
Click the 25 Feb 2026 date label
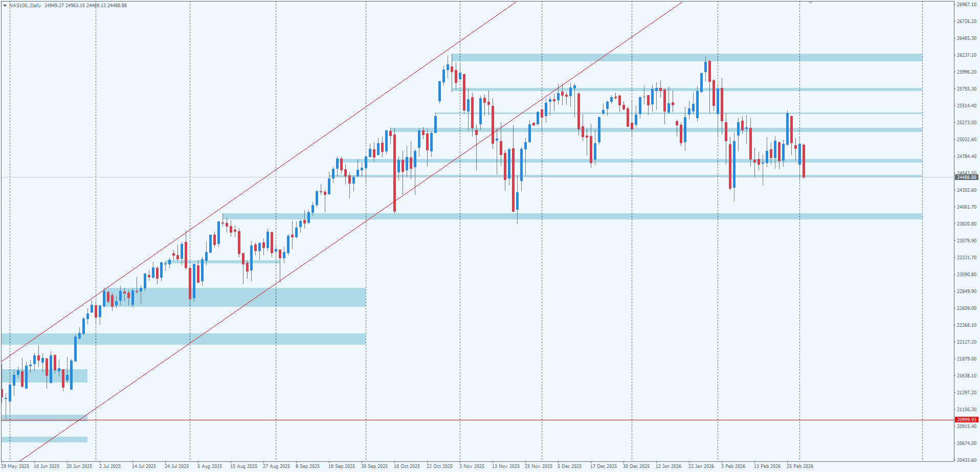(799, 466)
